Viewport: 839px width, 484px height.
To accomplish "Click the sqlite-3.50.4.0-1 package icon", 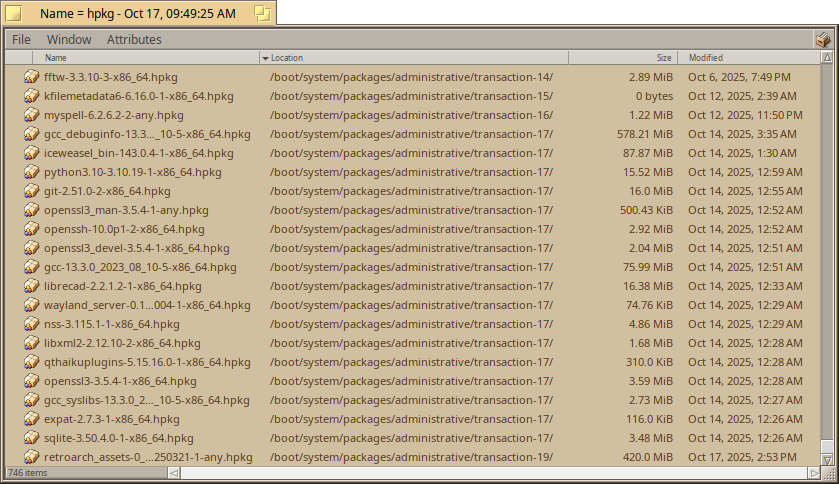I will click(x=31, y=438).
